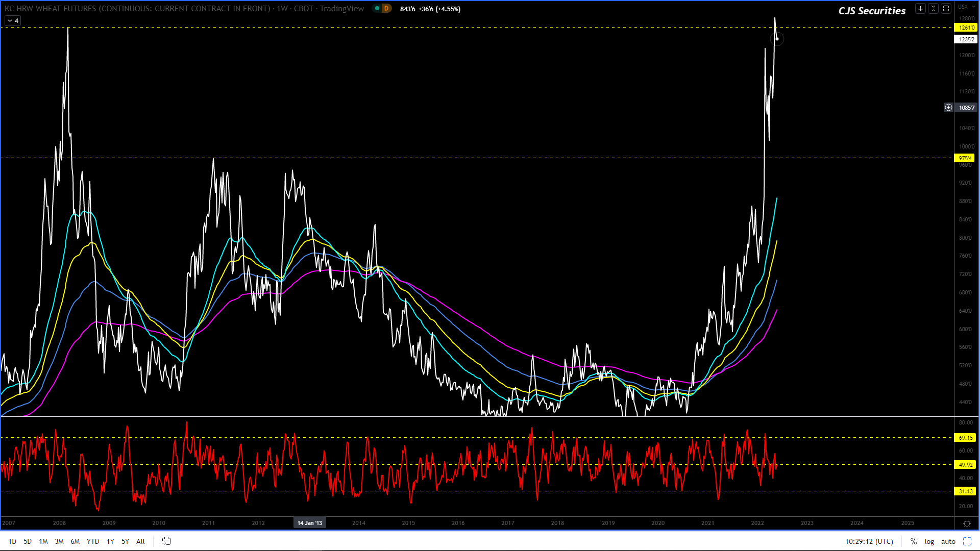Toggle auto scale mode
Viewport: 980px width, 551px height.
tap(948, 541)
